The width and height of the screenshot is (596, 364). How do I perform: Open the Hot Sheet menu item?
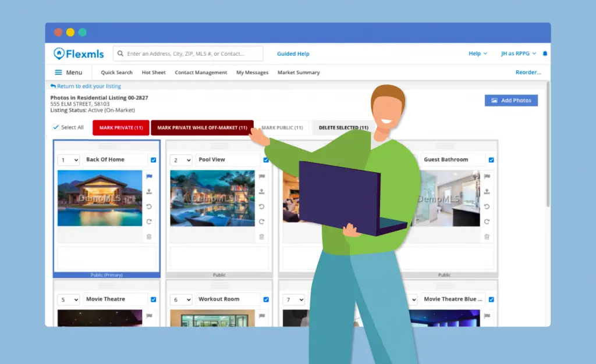(154, 73)
